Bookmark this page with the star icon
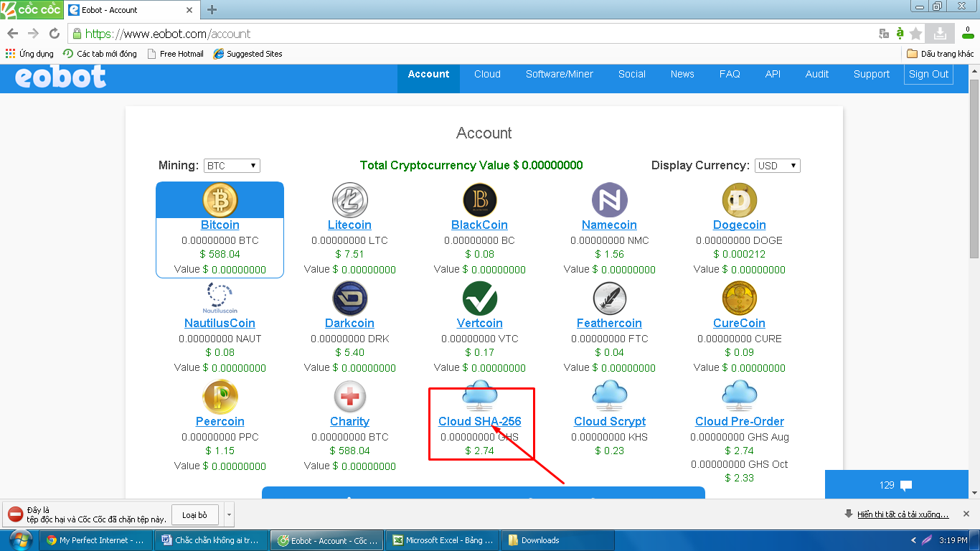Screen dimensions: 980x551 click(915, 34)
